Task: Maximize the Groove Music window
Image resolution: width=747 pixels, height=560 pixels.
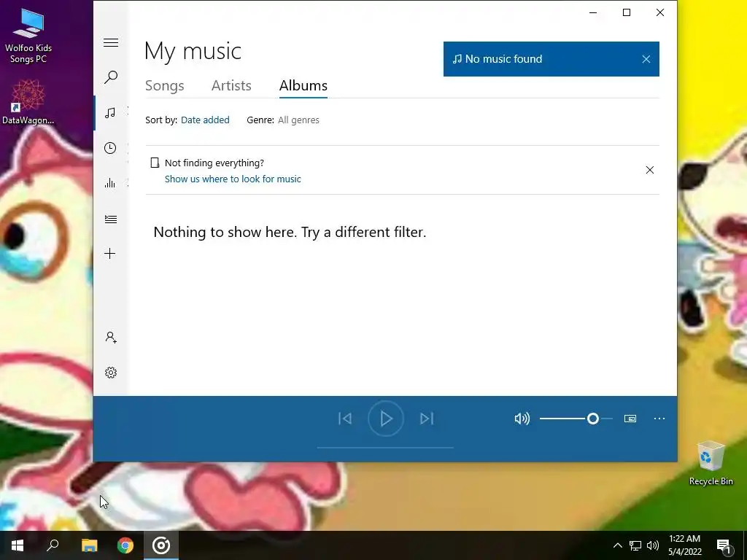Action: click(627, 13)
